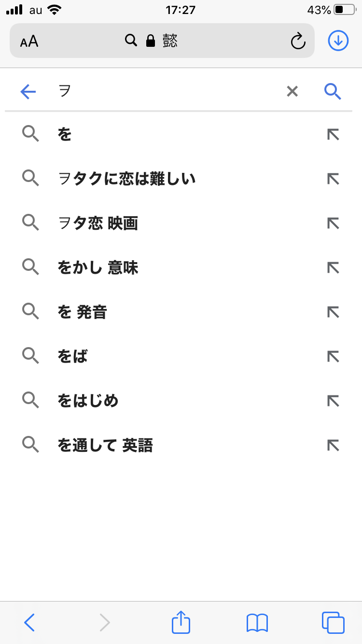Screen dimensions: 362x644
Task: Select suggestion ヲタクに恋は難しい
Action: pos(126,179)
